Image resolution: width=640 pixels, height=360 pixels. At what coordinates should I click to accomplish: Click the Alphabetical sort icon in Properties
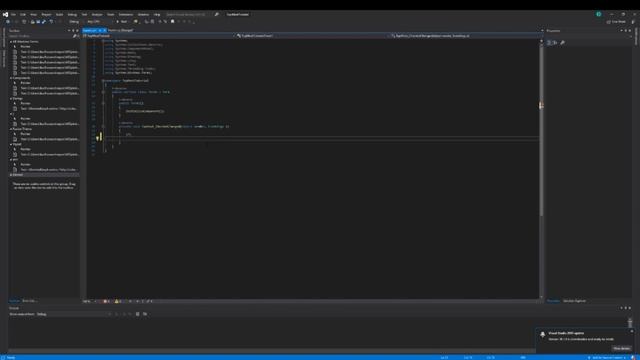555,42
